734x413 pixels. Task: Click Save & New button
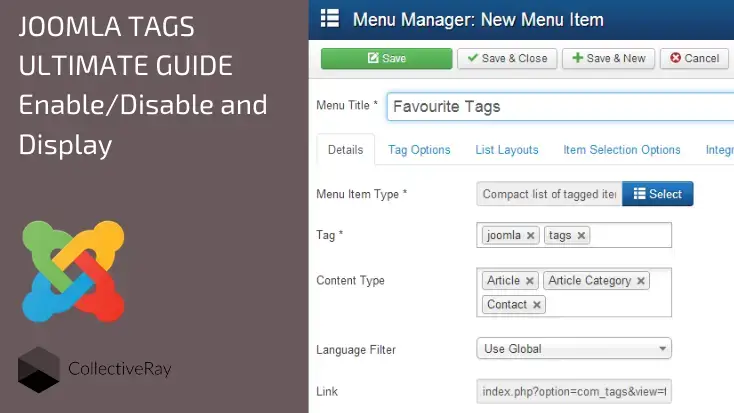608,59
